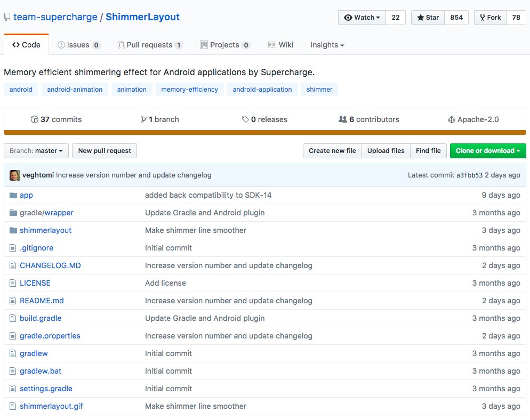Click the .gitignore file icon

point(13,248)
